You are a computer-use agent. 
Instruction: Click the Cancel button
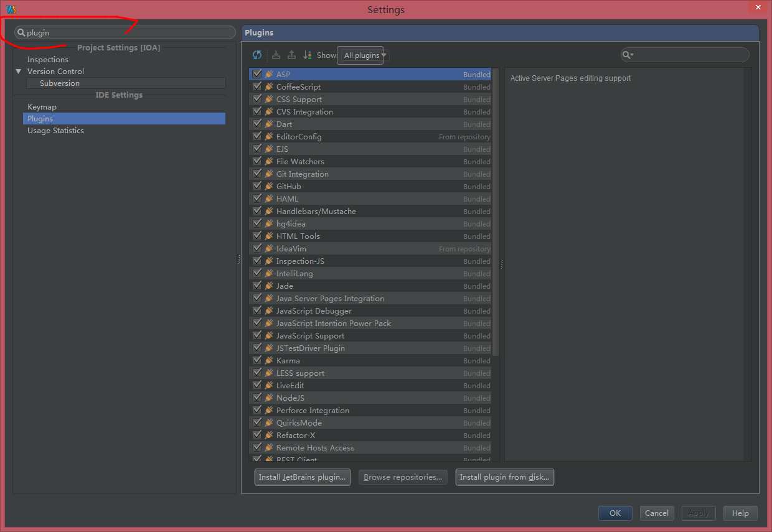pos(657,513)
